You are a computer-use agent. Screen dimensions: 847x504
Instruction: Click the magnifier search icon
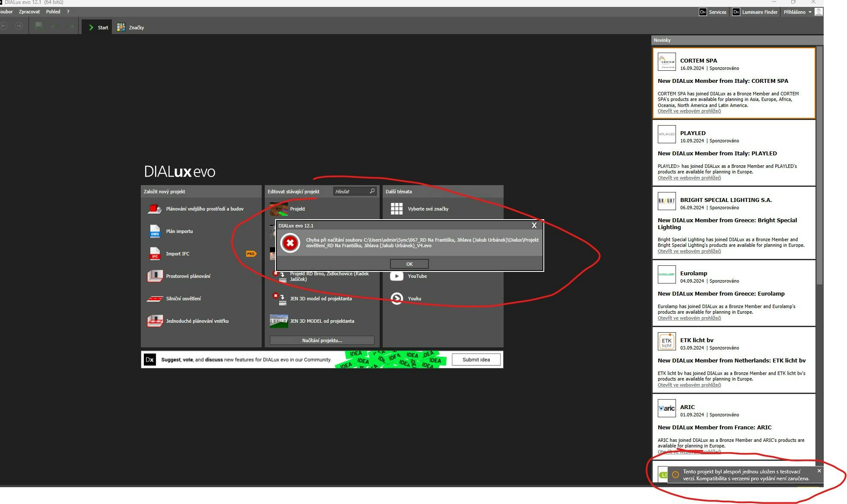point(372,191)
